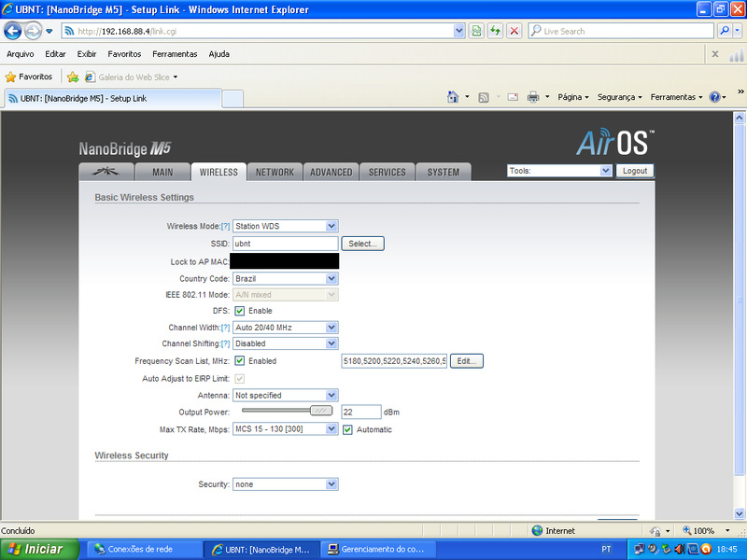Viewport: 747px width, 560px height.
Task: Open the Exibir menu
Action: [87, 54]
